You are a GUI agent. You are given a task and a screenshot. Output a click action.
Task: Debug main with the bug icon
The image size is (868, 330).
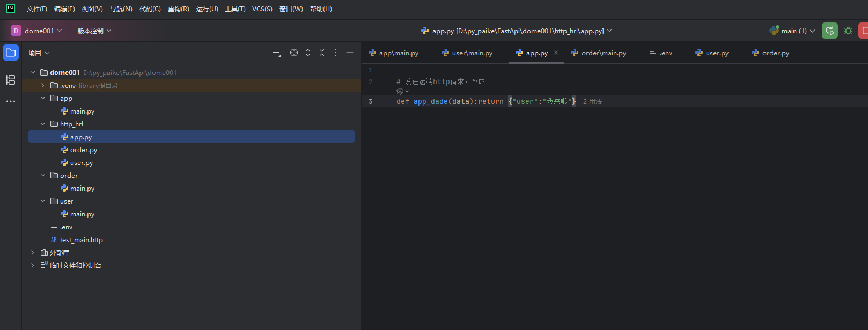tap(848, 31)
